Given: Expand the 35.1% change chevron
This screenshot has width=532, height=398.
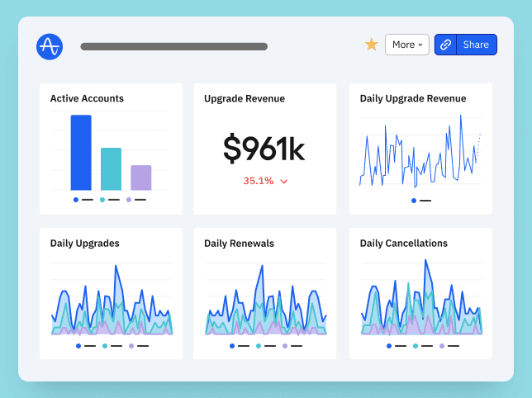Looking at the screenshot, I should [x=284, y=181].
